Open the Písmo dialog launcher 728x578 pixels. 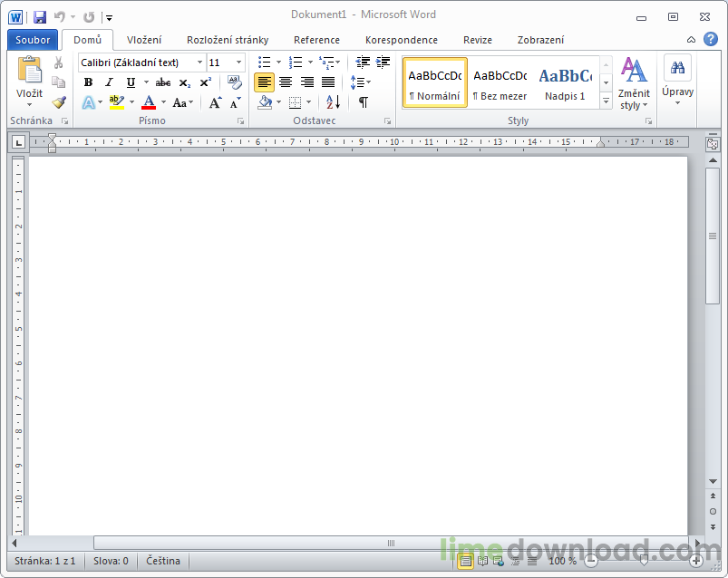[x=240, y=121]
